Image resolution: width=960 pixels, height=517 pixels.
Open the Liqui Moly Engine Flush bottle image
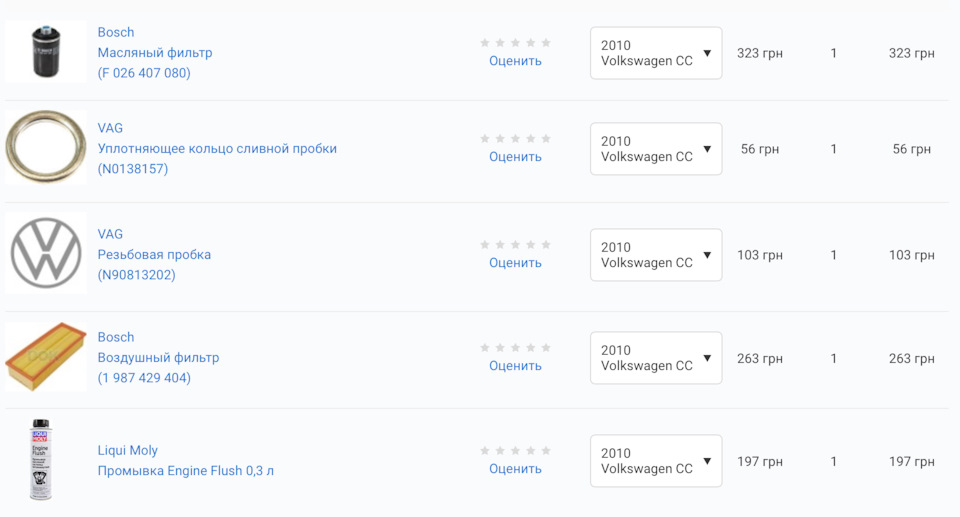pos(40,459)
